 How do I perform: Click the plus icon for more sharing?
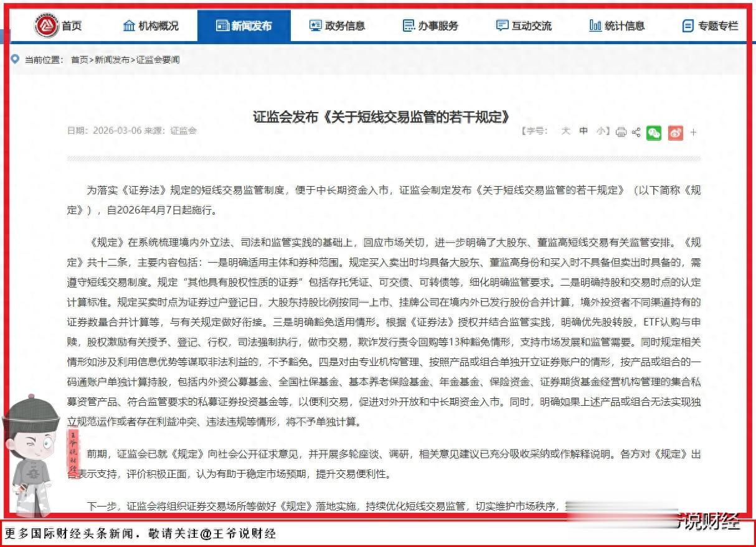point(694,133)
